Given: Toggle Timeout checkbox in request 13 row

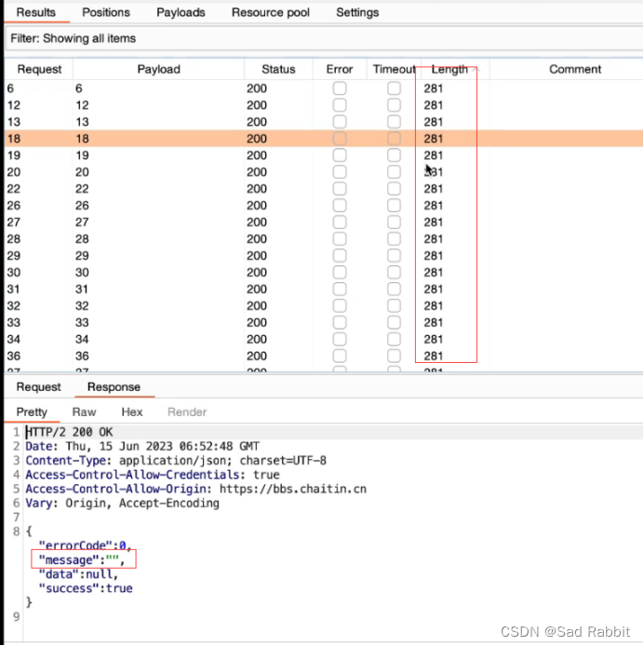Looking at the screenshot, I should pos(394,122).
